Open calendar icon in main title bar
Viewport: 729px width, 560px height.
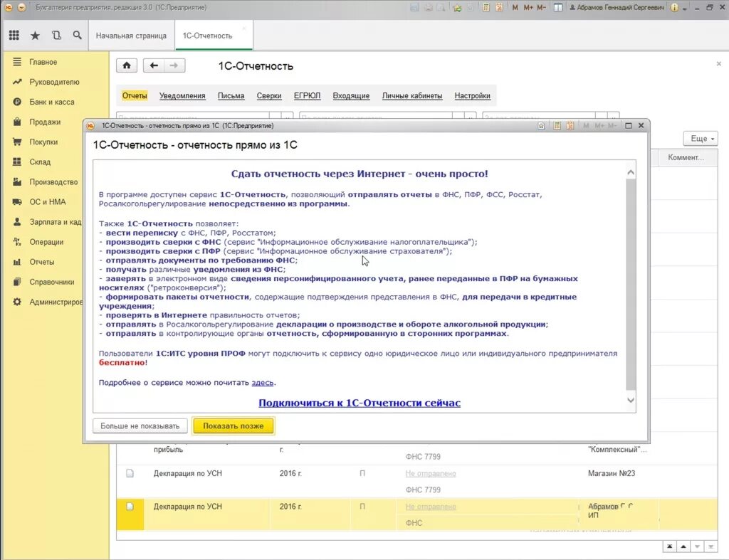pos(499,7)
